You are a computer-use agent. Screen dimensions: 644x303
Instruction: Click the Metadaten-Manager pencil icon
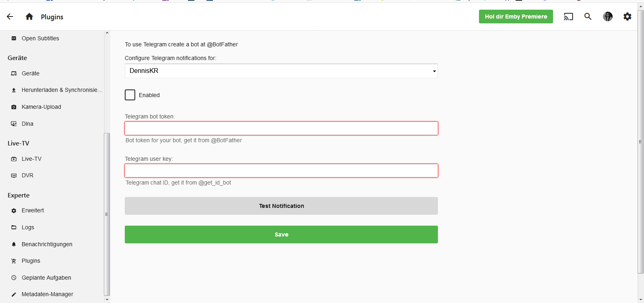pos(14,295)
